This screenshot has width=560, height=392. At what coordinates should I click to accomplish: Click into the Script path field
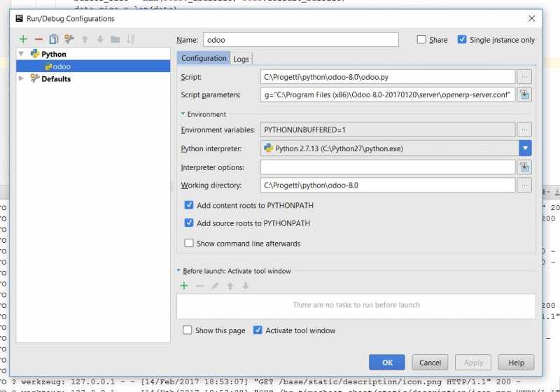point(388,77)
